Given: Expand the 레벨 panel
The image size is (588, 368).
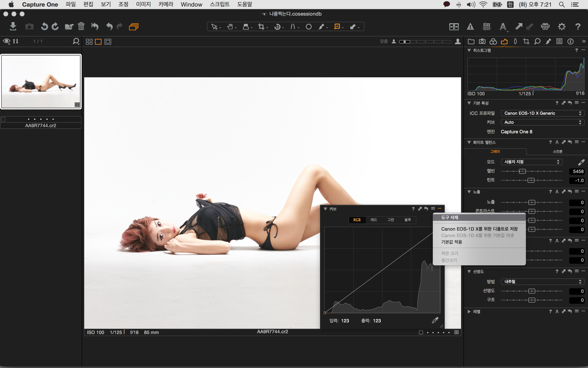Looking at the screenshot, I should [x=469, y=312].
